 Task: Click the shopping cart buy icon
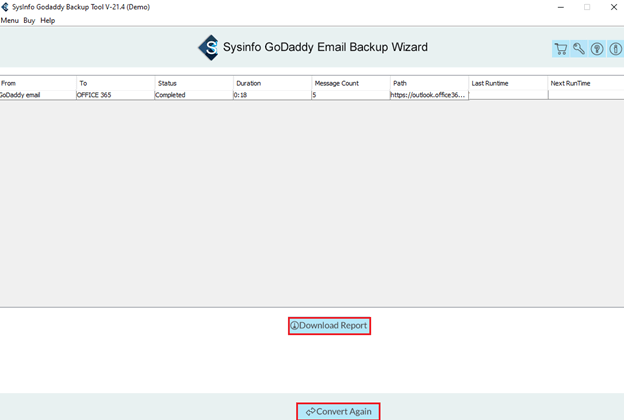point(561,49)
